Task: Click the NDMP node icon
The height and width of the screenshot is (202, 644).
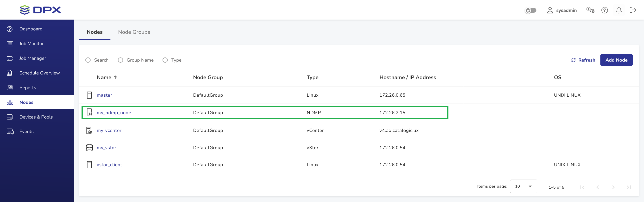Action: click(89, 112)
